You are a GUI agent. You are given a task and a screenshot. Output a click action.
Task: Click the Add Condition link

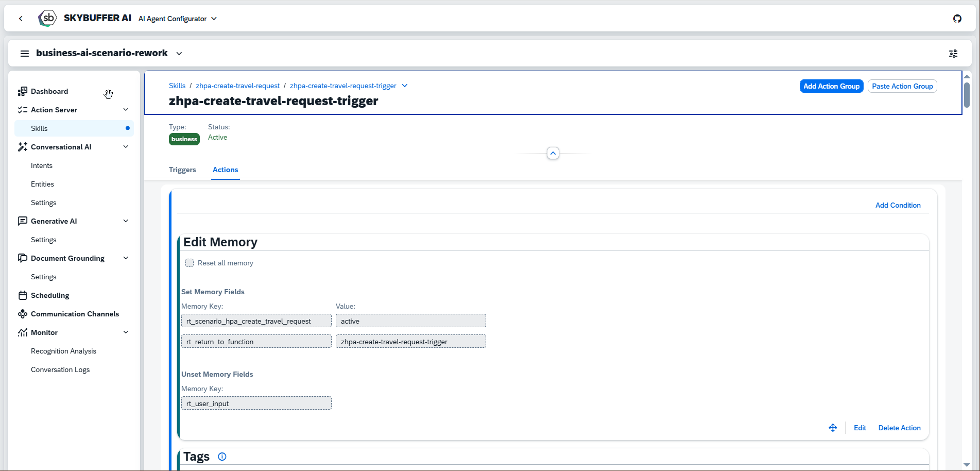click(898, 205)
